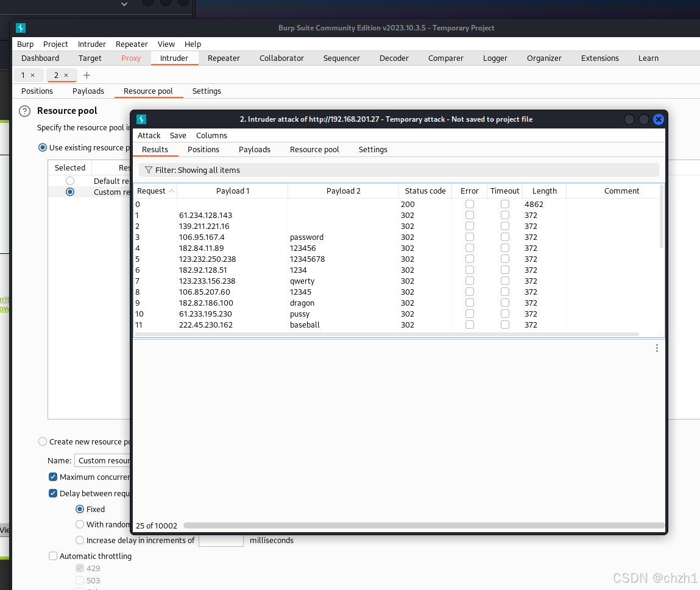Switch to the Proxy tab
The width and height of the screenshot is (700, 590).
click(131, 58)
